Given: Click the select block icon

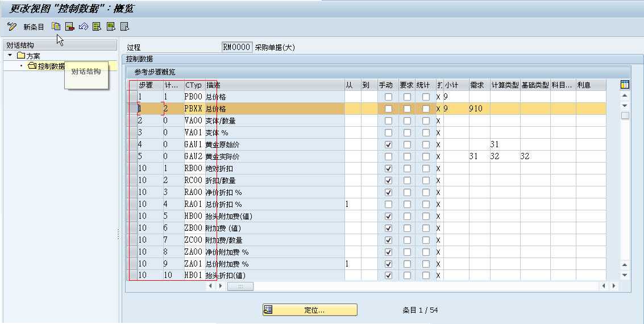Looking at the screenshot, I should (111, 27).
